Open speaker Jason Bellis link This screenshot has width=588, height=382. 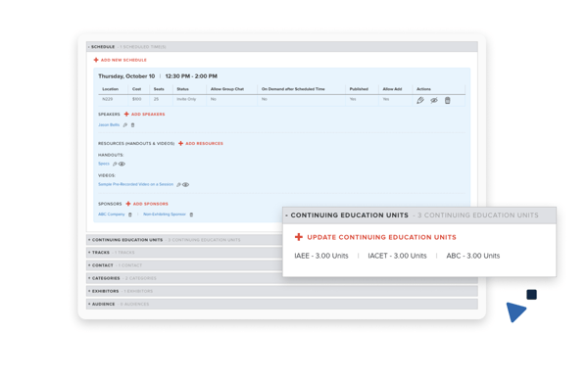click(x=109, y=124)
